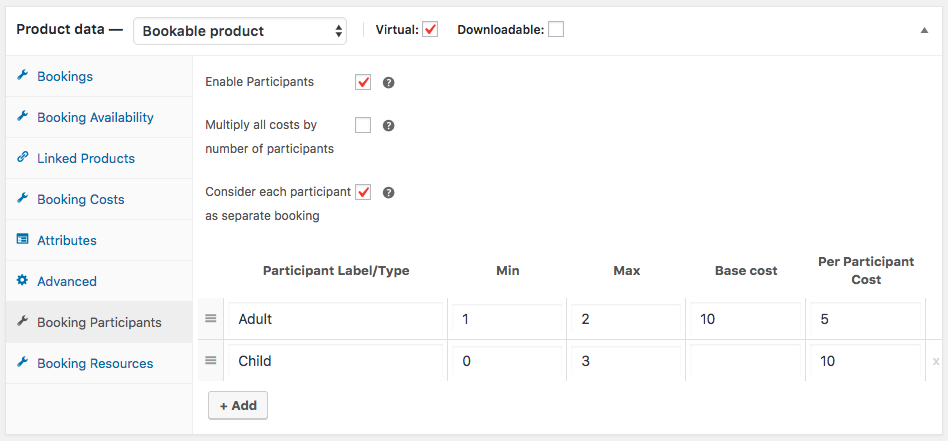Click the Adult Base cost field

coord(745,320)
